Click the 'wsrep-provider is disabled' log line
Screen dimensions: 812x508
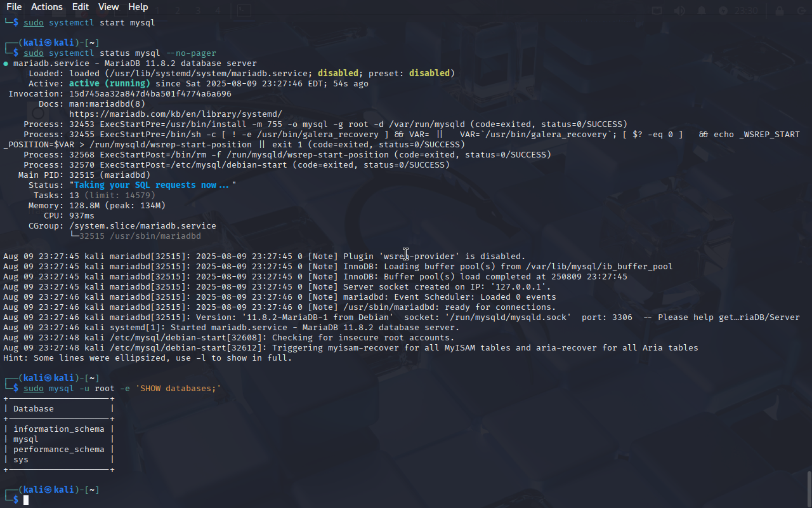pos(265,257)
